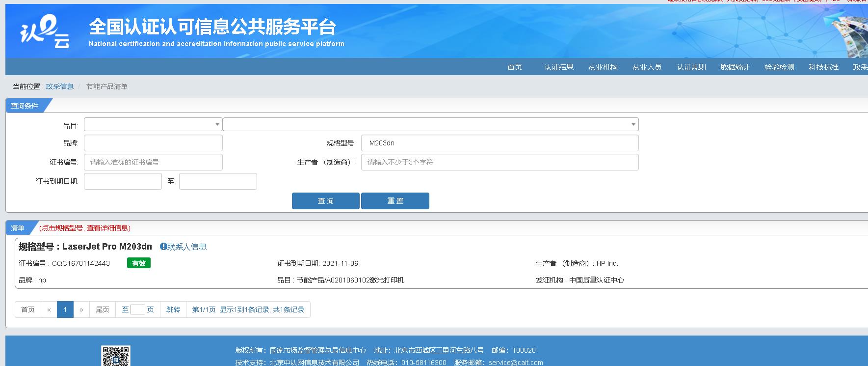Click the 重置 reset button
Viewport: 868px width, 366px height.
pyautogui.click(x=395, y=201)
